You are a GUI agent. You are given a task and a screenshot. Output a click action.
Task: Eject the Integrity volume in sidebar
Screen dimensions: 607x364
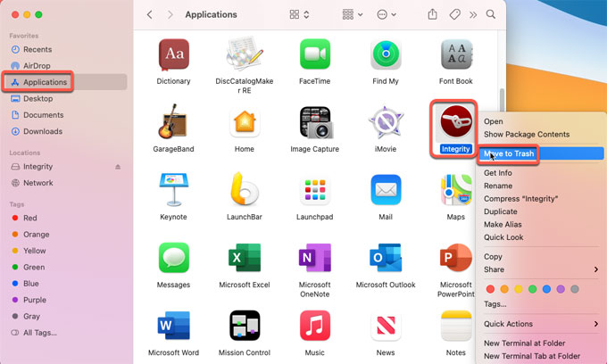[118, 167]
